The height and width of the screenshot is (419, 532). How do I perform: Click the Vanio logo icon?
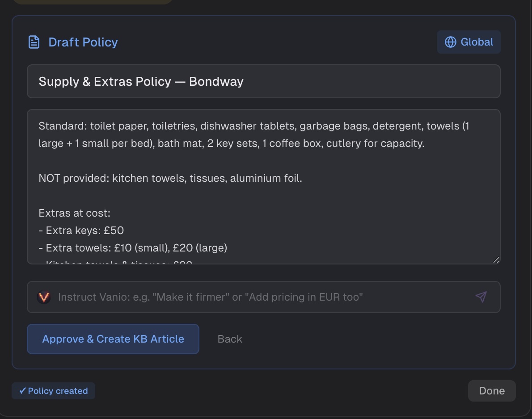[x=43, y=297]
